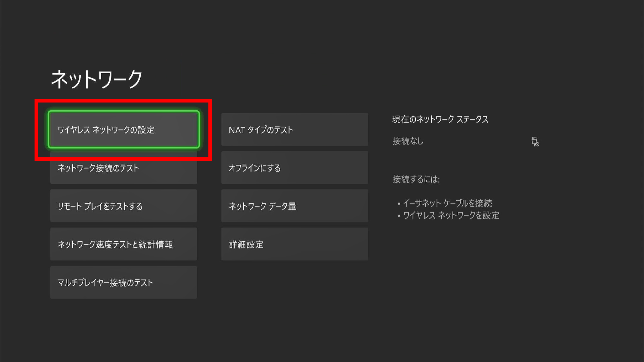Click the 接続するには: instruction text

click(416, 179)
